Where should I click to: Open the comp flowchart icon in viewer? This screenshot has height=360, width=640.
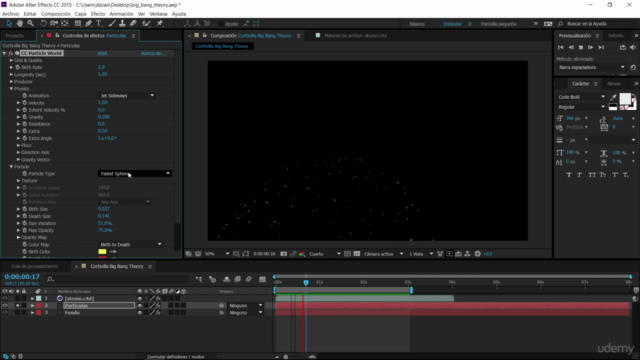tap(467, 254)
